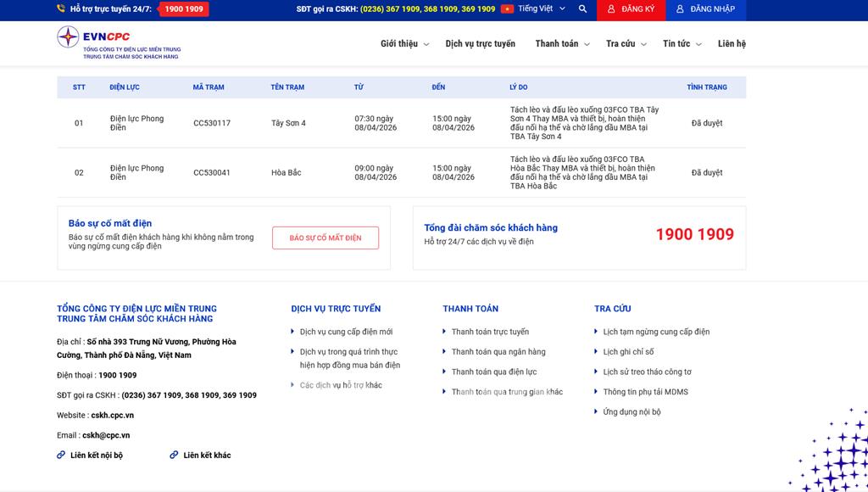Open Dịch vụ cung cấp điện mới link

[346, 332]
